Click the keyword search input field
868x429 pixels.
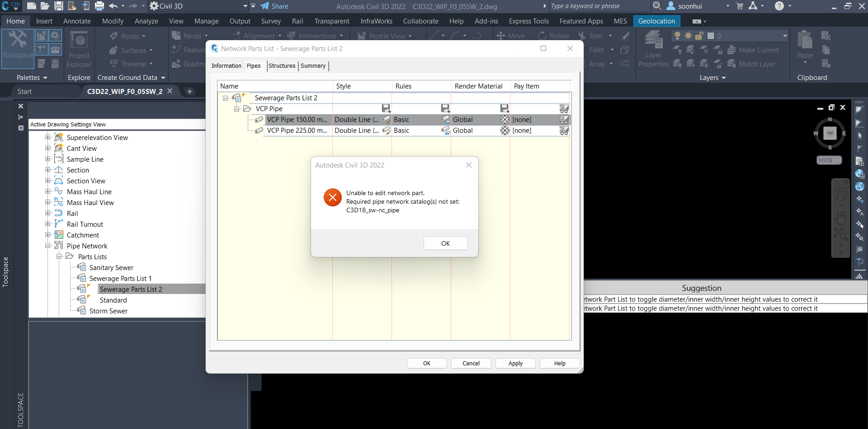(599, 6)
